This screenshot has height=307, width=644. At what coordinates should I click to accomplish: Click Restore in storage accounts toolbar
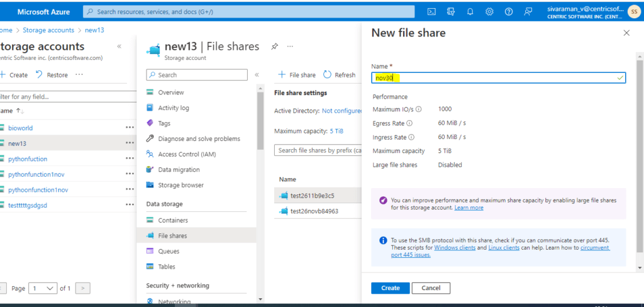52,75
